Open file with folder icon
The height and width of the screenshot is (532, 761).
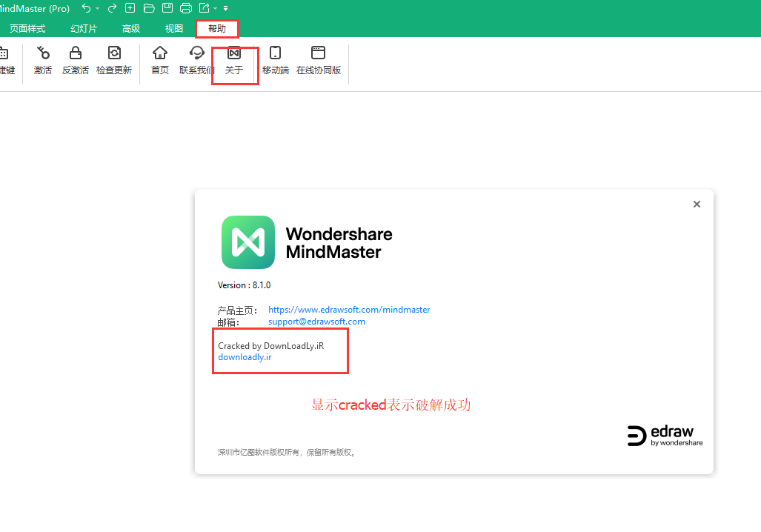tap(149, 8)
